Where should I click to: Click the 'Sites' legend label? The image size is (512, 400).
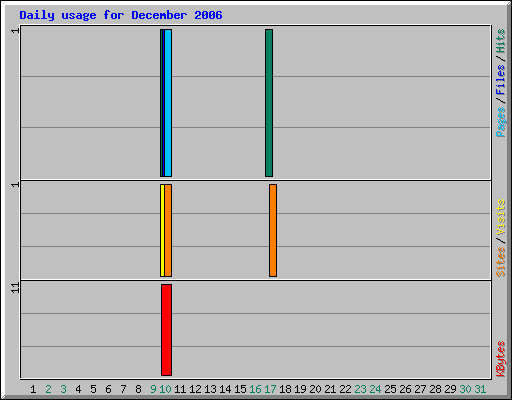point(500,262)
